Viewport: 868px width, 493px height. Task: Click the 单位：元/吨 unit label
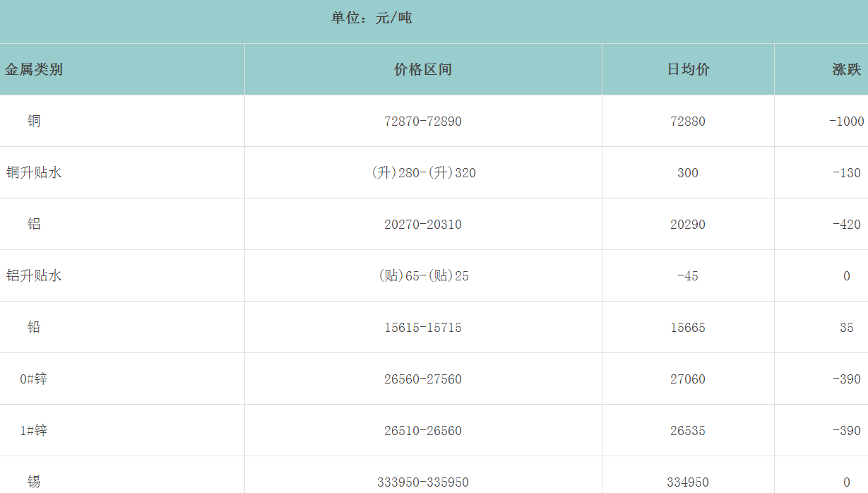371,18
